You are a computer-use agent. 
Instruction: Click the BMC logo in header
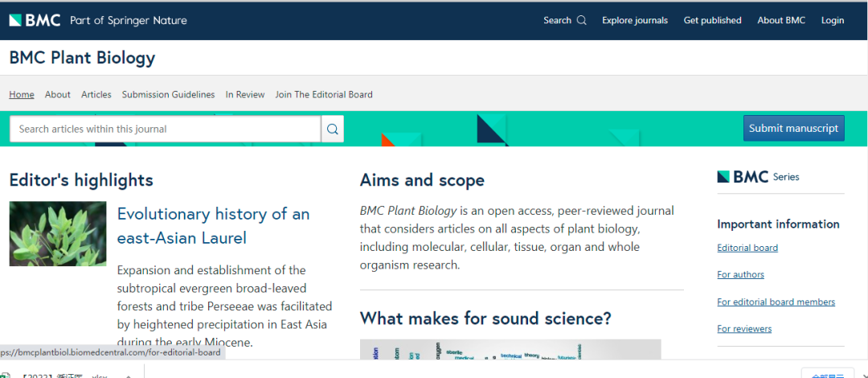click(x=35, y=20)
